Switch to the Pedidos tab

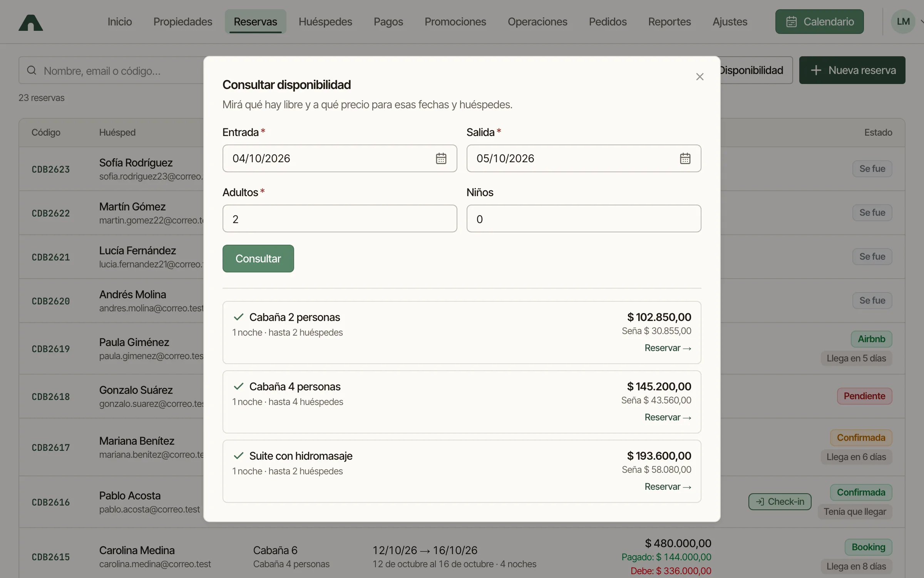coord(608,22)
